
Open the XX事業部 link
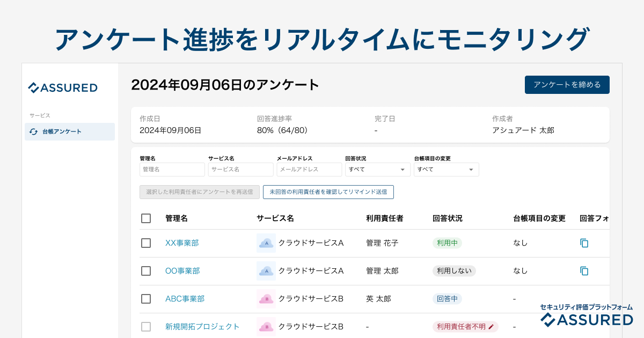click(x=182, y=243)
